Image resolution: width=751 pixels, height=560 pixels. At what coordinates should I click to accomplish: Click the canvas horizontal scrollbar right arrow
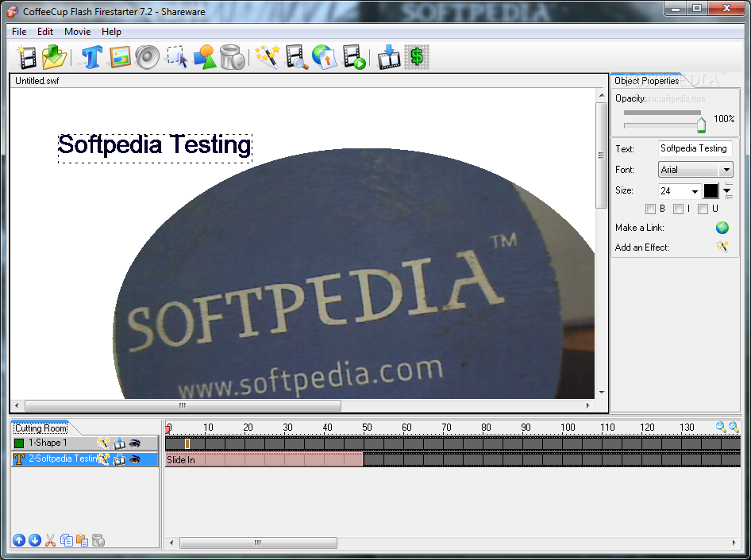click(587, 405)
